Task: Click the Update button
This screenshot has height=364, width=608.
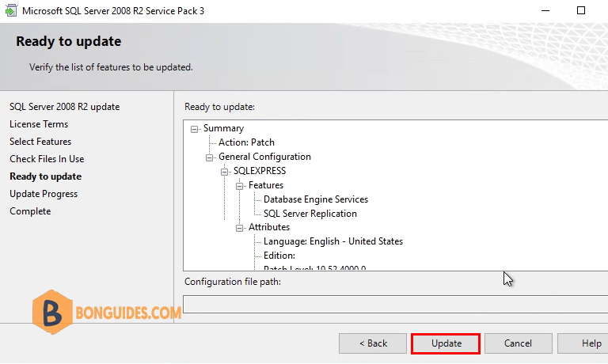Action: [x=446, y=343]
